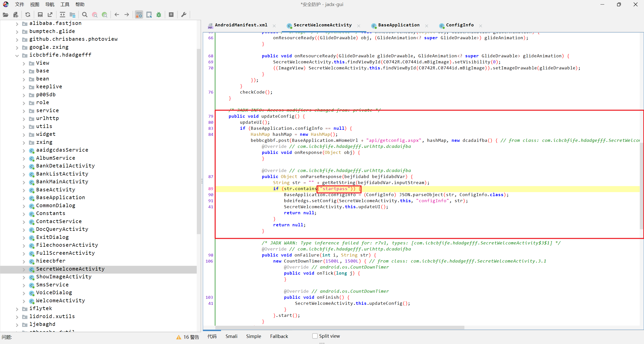Expand the iflytek package node
This screenshot has height=344, width=644.
17,309
